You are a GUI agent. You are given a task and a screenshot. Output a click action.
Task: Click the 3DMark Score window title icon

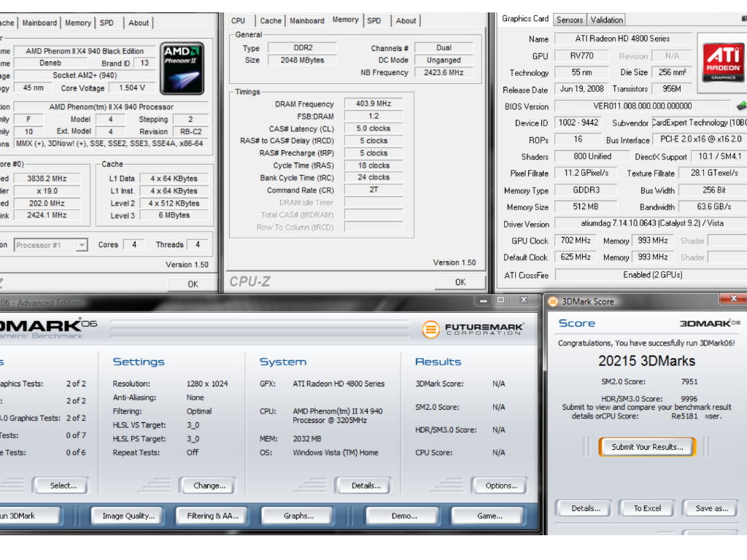(553, 301)
